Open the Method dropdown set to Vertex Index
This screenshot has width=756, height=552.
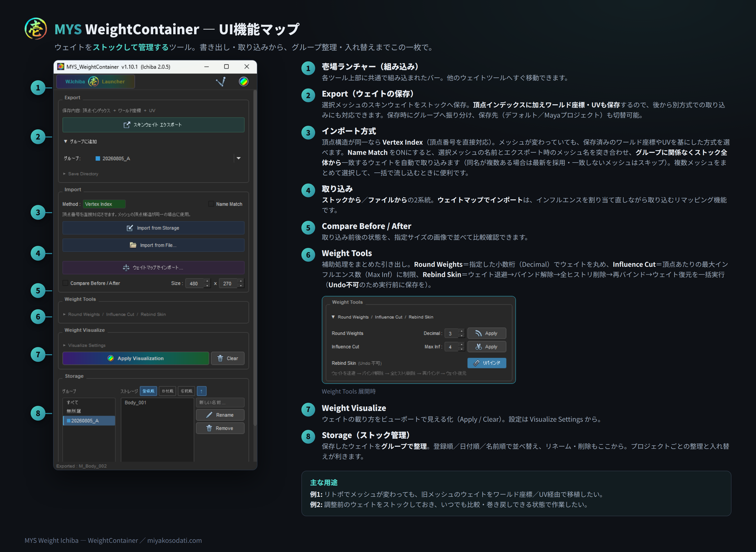tap(104, 204)
